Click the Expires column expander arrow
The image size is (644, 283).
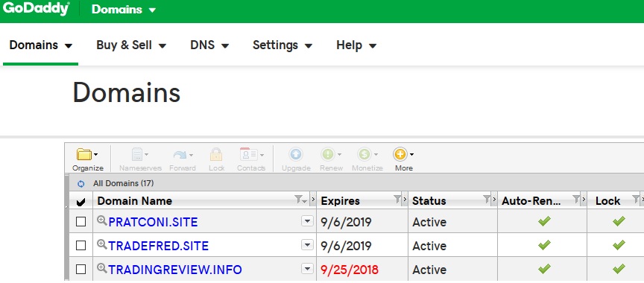404,200
